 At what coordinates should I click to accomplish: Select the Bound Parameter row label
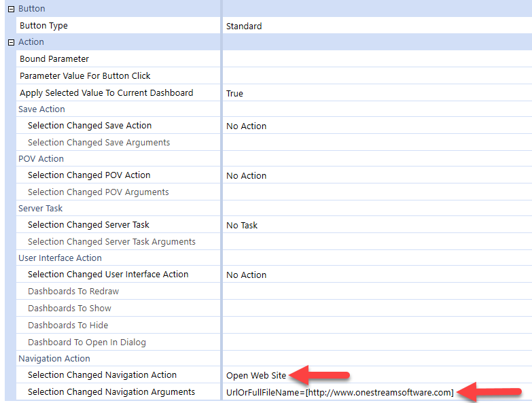click(x=54, y=59)
